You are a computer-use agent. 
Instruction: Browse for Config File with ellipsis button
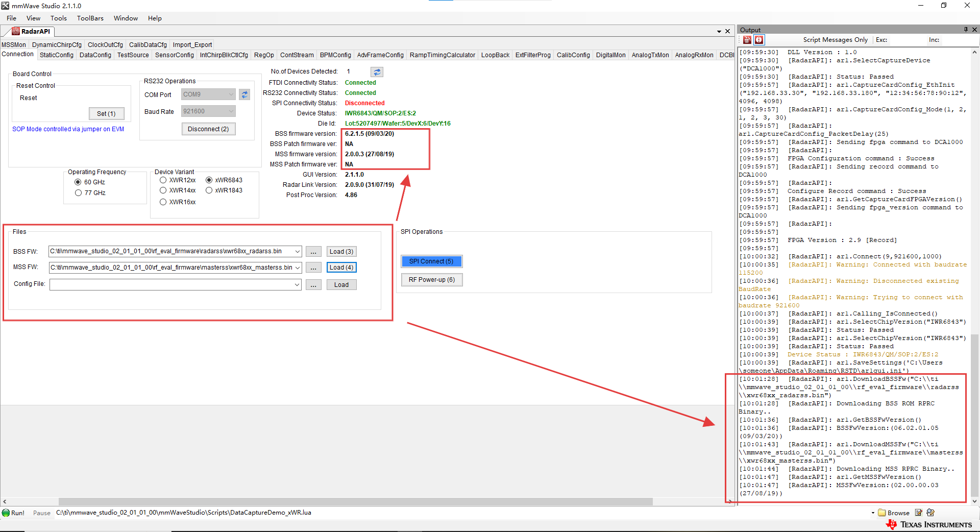pos(313,285)
